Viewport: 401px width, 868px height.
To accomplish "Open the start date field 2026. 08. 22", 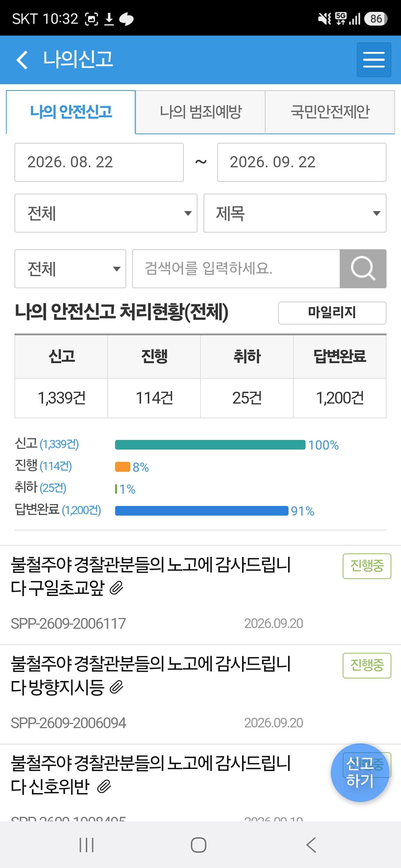I will (x=99, y=162).
